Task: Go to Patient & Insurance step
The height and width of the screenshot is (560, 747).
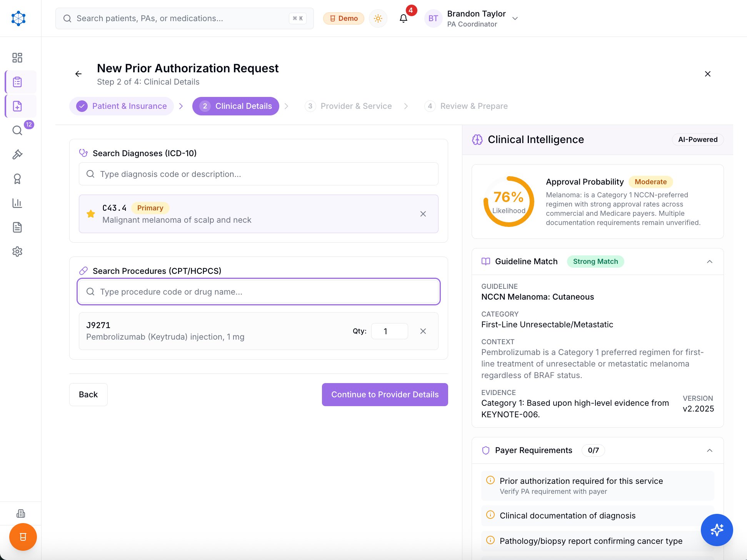Action: tap(122, 106)
